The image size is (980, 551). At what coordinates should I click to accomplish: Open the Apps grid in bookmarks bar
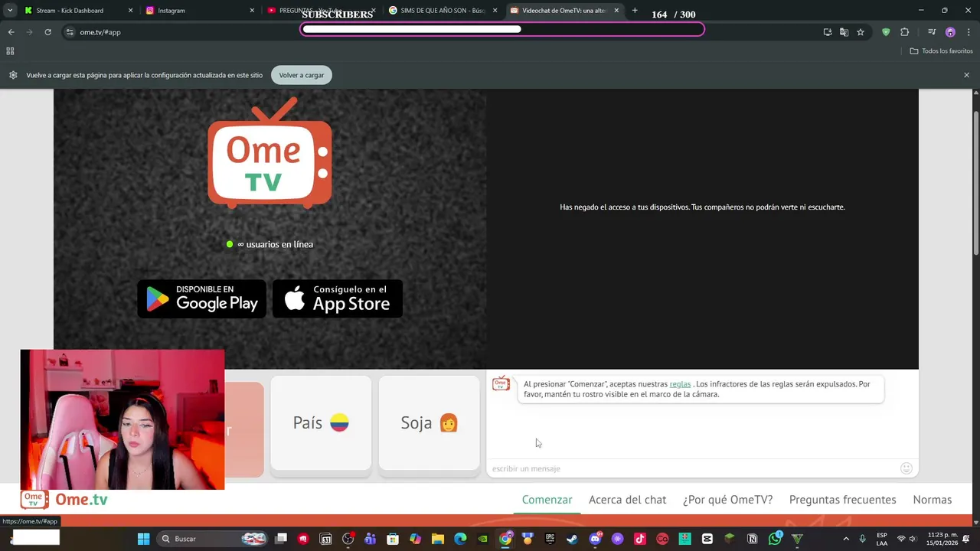point(10,51)
